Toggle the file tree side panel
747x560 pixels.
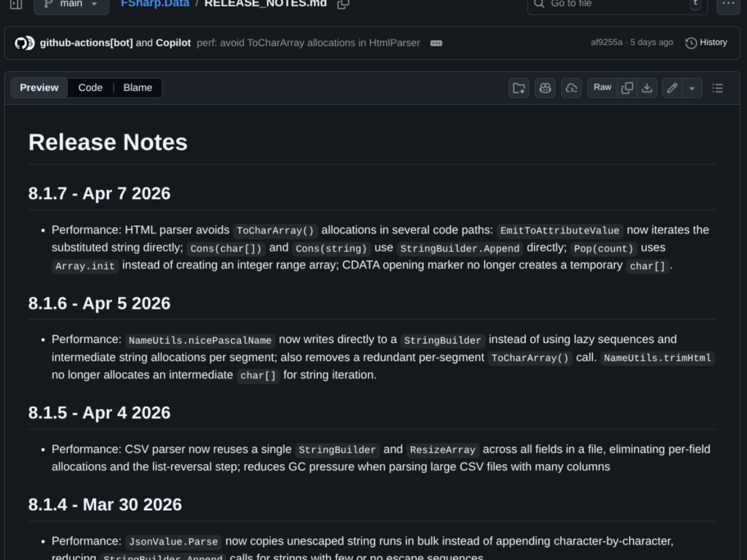point(15,4)
